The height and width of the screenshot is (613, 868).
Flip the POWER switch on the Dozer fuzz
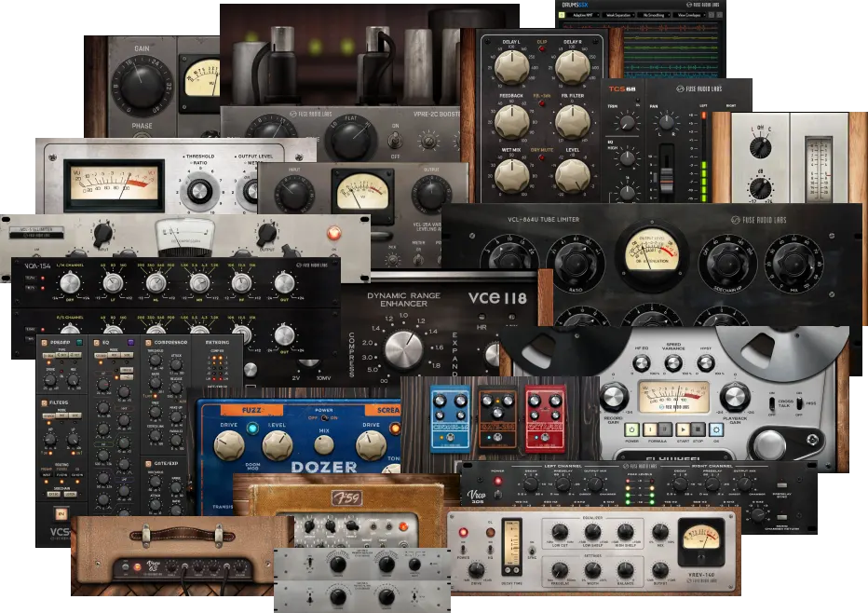pyautogui.click(x=323, y=417)
